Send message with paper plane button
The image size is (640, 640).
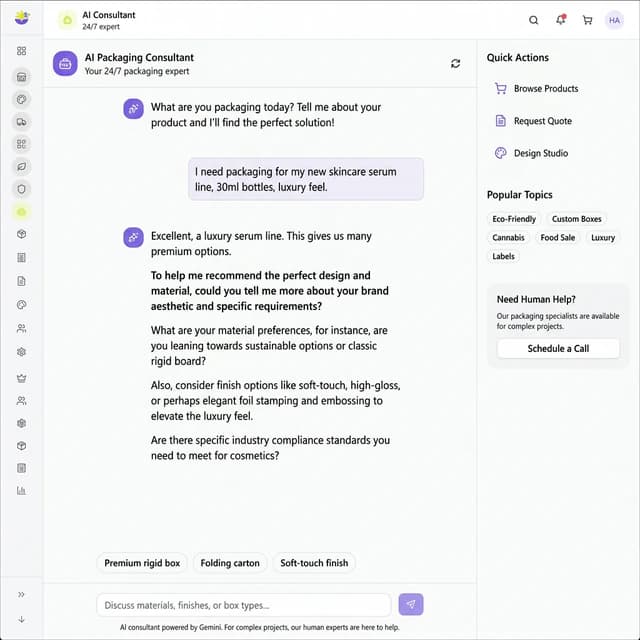point(411,605)
